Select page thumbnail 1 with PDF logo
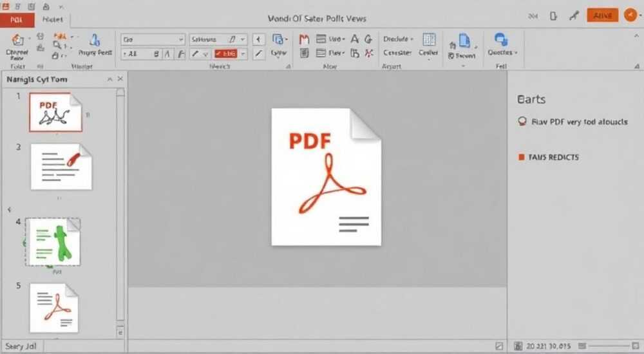This screenshot has height=354, width=644. tap(55, 112)
